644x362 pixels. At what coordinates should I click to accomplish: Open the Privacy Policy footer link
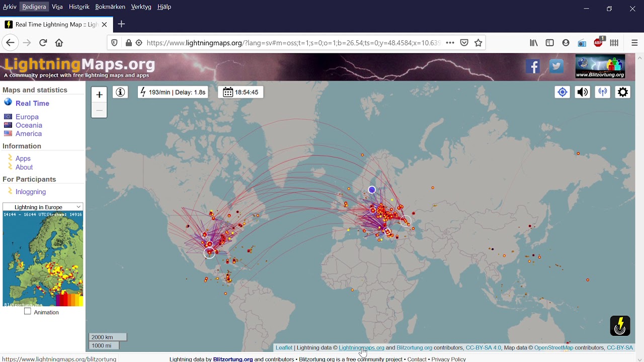click(448, 359)
